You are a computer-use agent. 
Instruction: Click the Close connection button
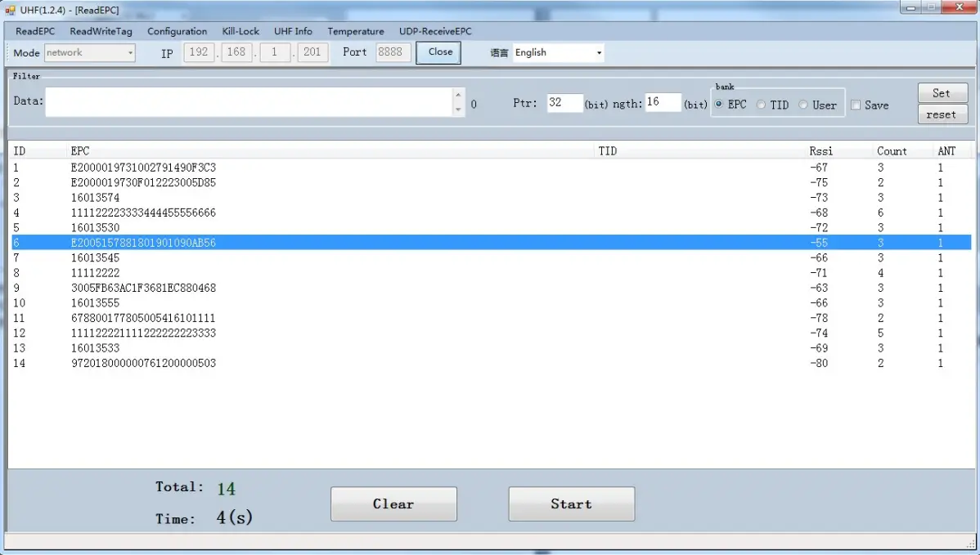pyautogui.click(x=438, y=52)
